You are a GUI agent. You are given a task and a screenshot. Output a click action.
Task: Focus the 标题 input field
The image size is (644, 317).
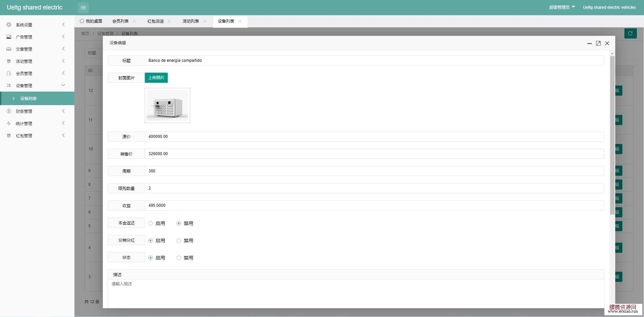(374, 60)
